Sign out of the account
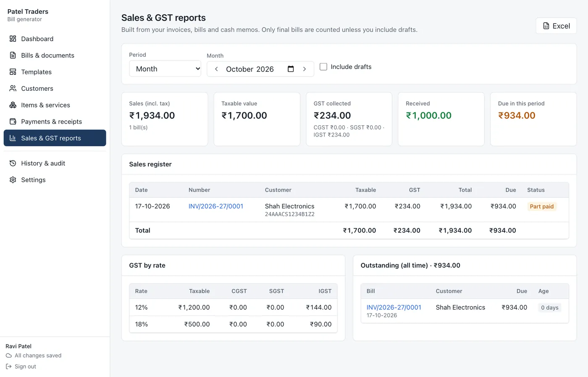 [21, 366]
